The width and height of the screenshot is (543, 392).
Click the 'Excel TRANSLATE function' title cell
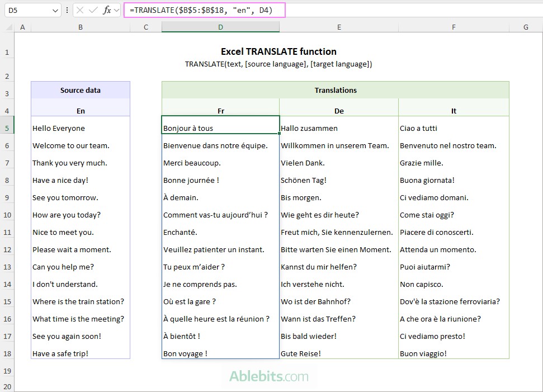point(278,51)
